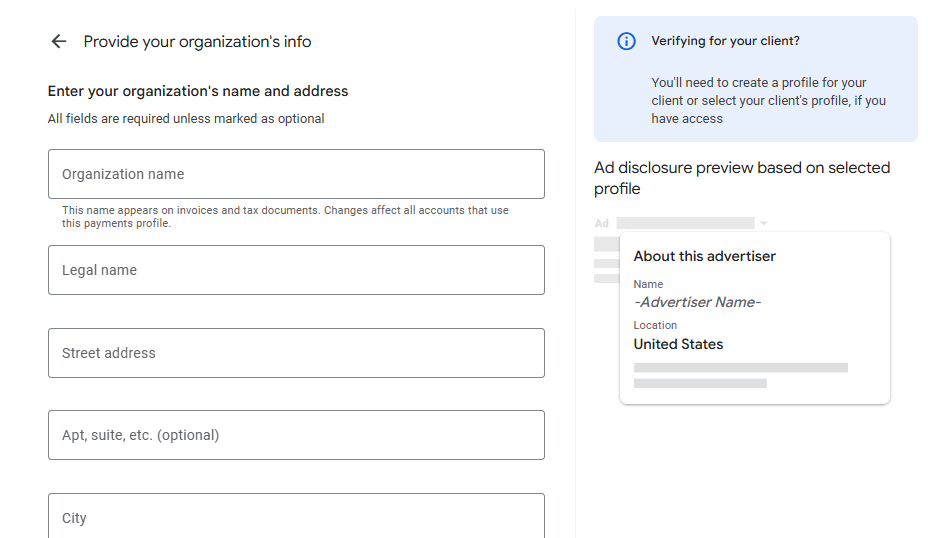Click into the Legal name field
The height and width of the screenshot is (538, 928).
point(296,270)
